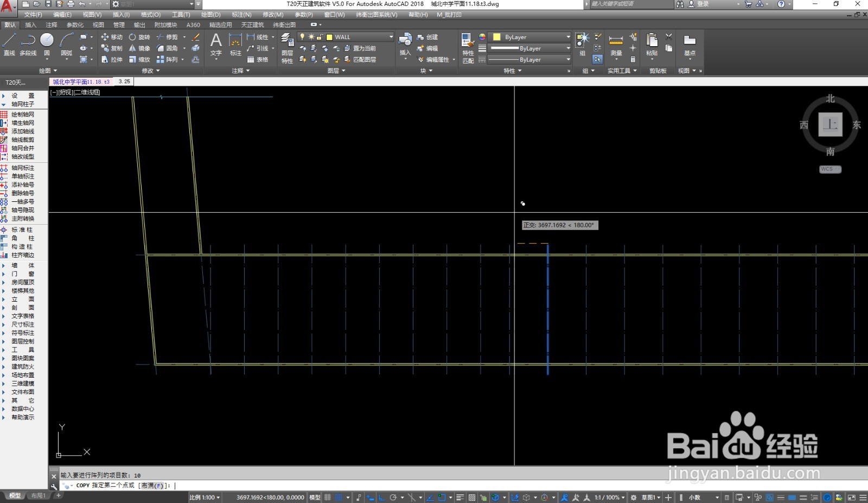Image resolution: width=868 pixels, height=503 pixels.
Task: Click the Table (表格) tool
Action: (258, 60)
